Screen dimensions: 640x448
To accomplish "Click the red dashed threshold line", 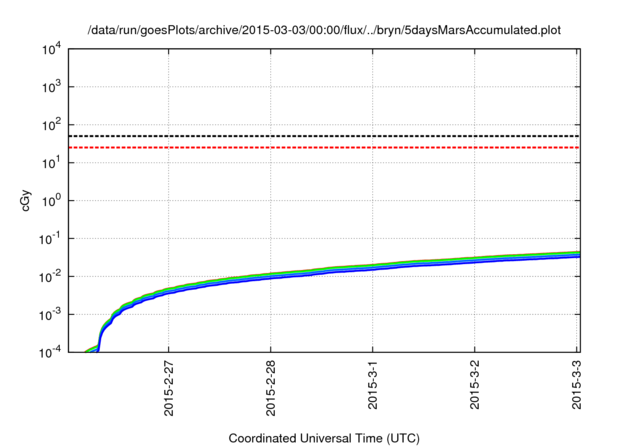I will [x=324, y=147].
